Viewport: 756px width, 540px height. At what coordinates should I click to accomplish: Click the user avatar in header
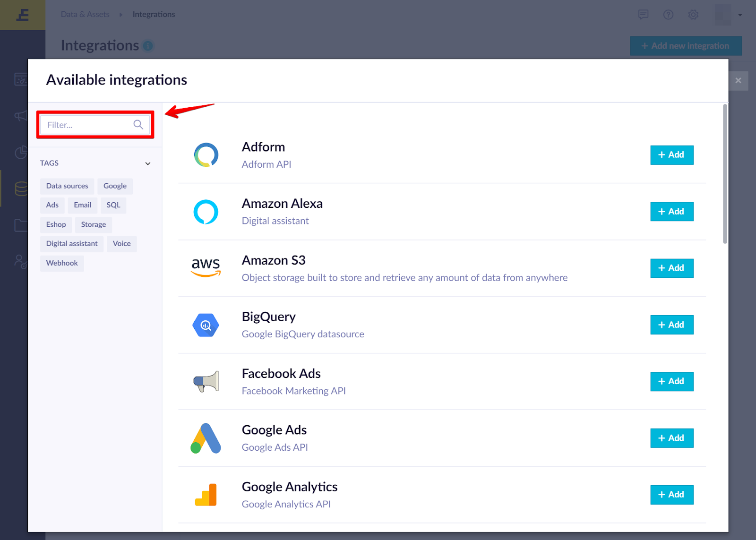point(723,15)
